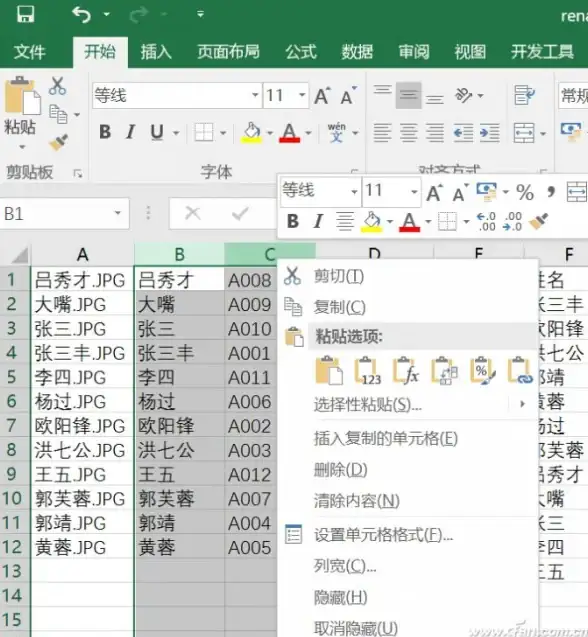The height and width of the screenshot is (637, 588).
Task: Click the Select All corner triangle
Action: [x=20, y=255]
